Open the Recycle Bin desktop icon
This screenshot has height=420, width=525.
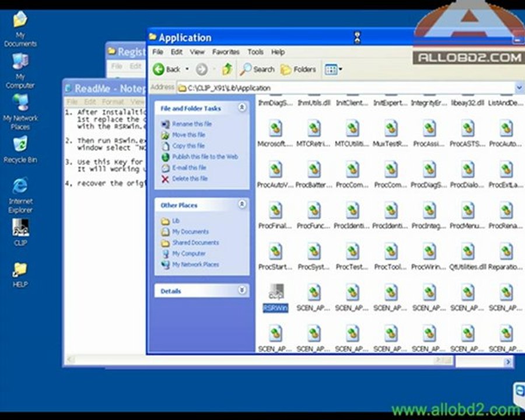coord(20,149)
